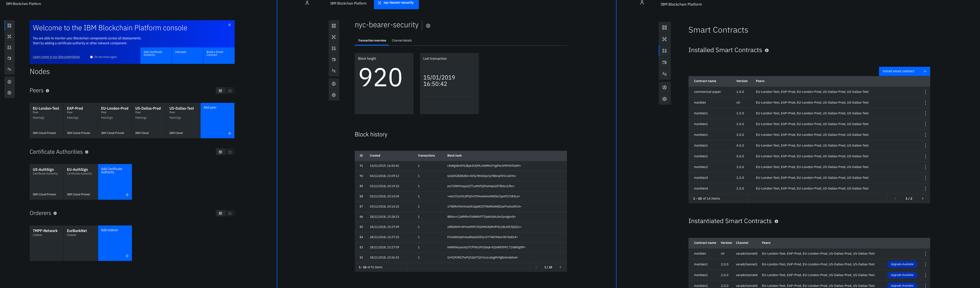The image size is (980, 288).
Task: Open overflow menu for marbles4 contract row
Action: [x=925, y=188]
